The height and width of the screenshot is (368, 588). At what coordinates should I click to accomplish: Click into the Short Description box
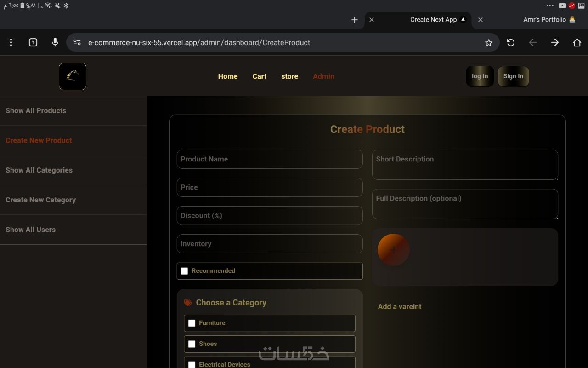pos(465,165)
